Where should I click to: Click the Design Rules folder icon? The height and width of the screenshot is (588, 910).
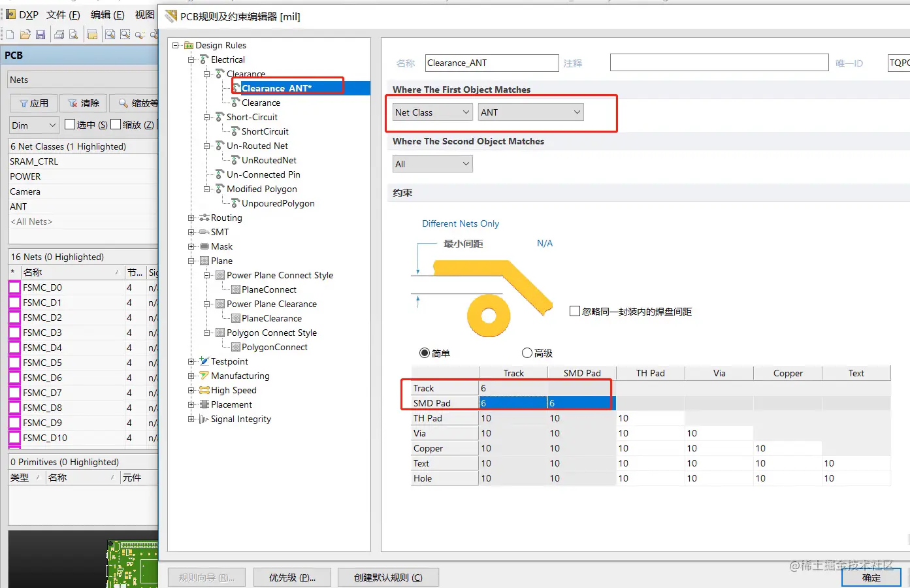tap(189, 45)
